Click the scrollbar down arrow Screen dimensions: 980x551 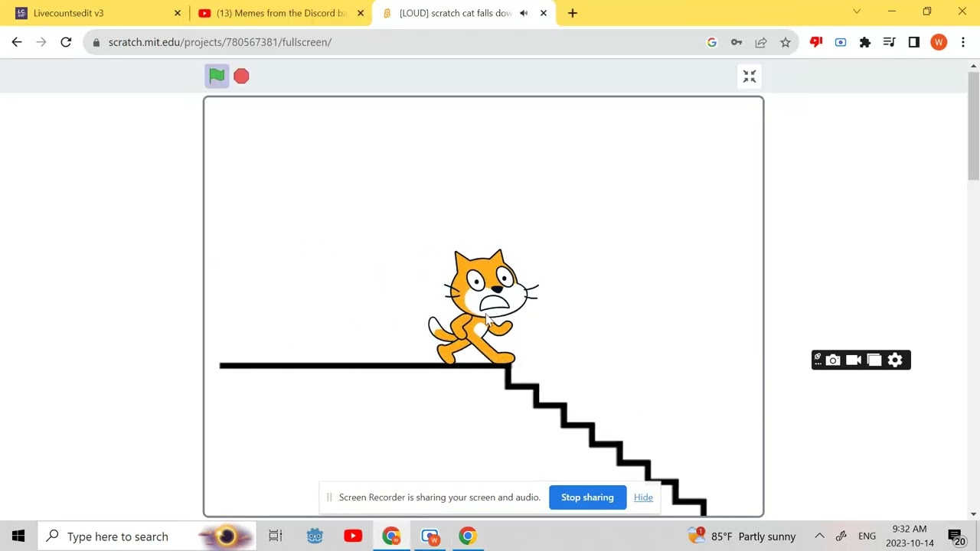pos(973,514)
